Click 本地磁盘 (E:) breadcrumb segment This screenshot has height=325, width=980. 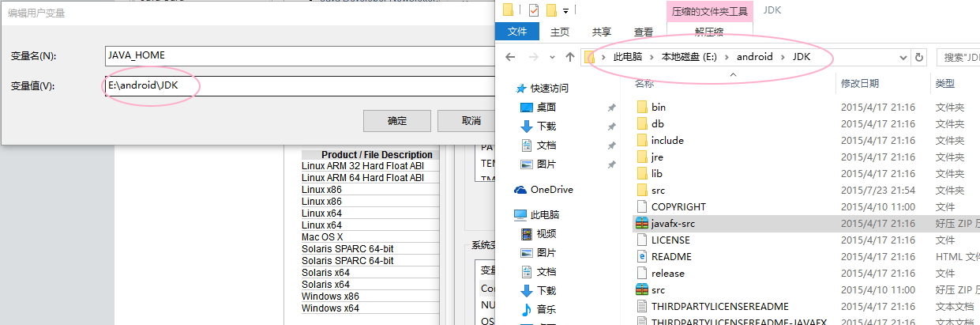click(x=690, y=57)
